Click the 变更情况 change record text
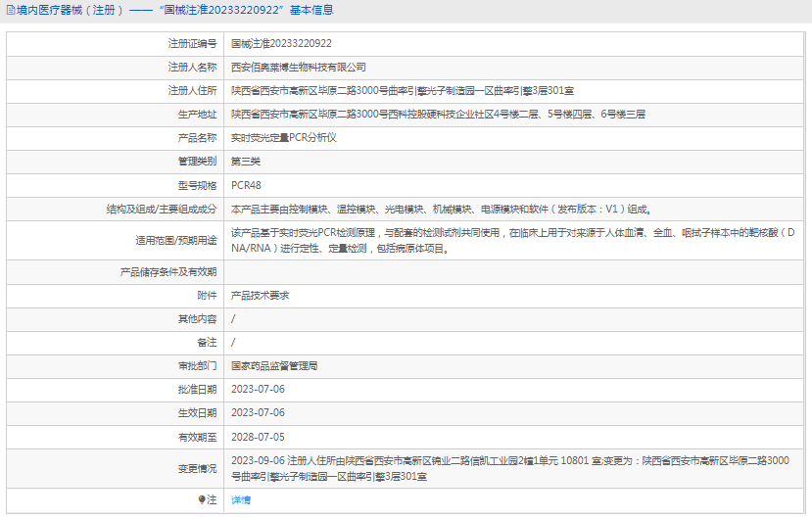This screenshot has height=519, width=812. pos(510,468)
